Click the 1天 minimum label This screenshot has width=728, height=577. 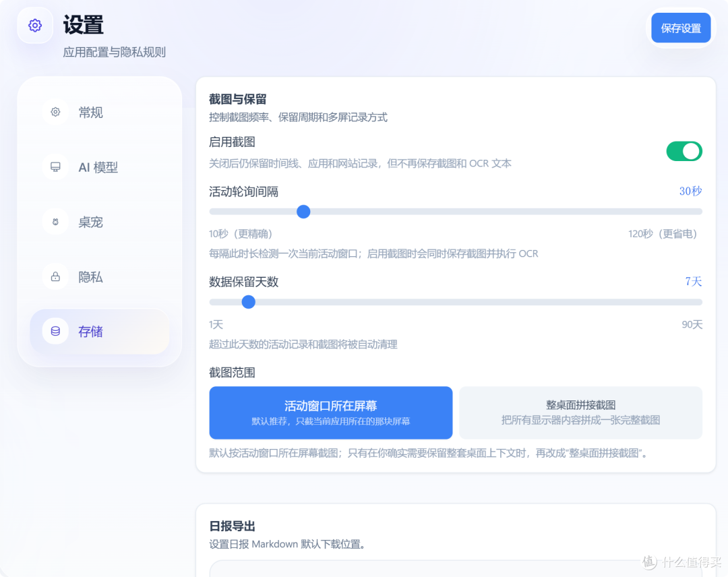[x=216, y=324]
